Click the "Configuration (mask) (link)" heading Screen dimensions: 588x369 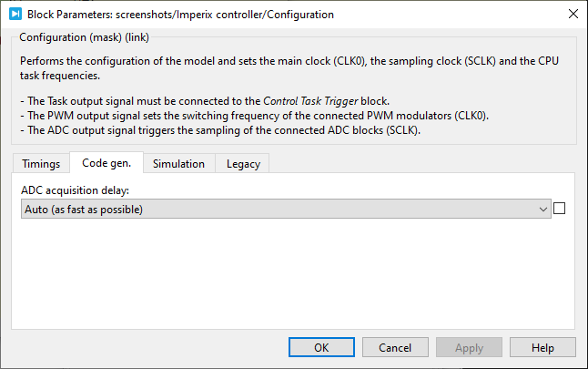pos(84,37)
